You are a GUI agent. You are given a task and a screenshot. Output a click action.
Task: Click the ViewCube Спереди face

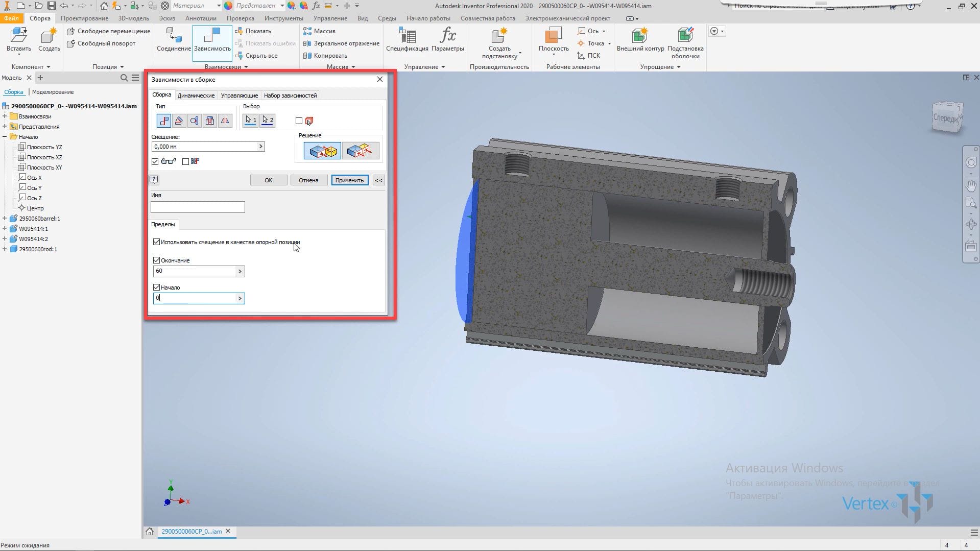[946, 118]
